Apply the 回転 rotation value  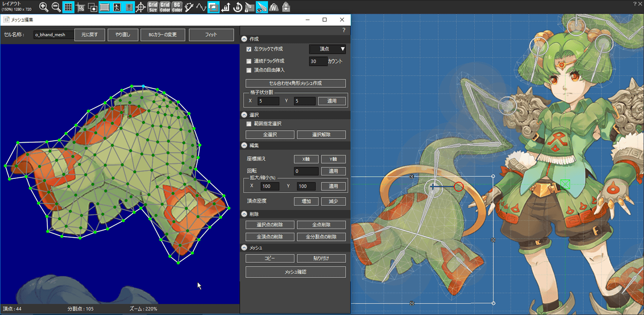pos(334,171)
